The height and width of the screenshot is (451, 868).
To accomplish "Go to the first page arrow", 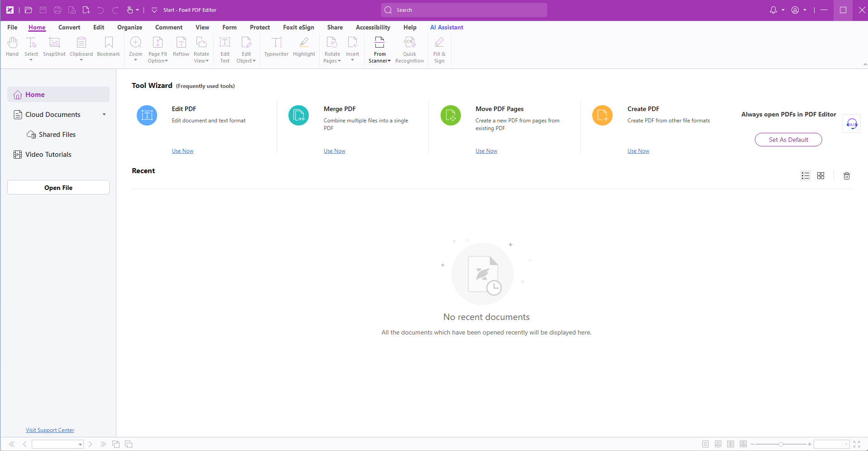I will 12,444.
